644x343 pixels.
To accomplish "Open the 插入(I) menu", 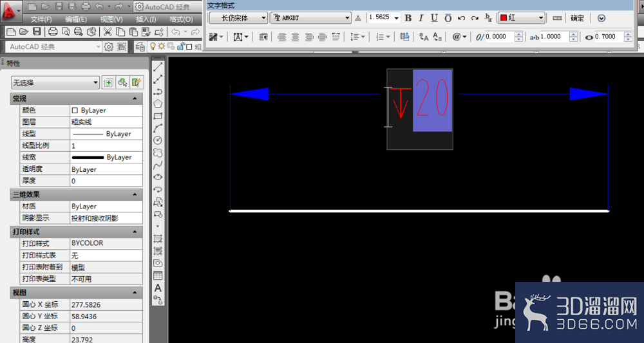I will pos(146,19).
